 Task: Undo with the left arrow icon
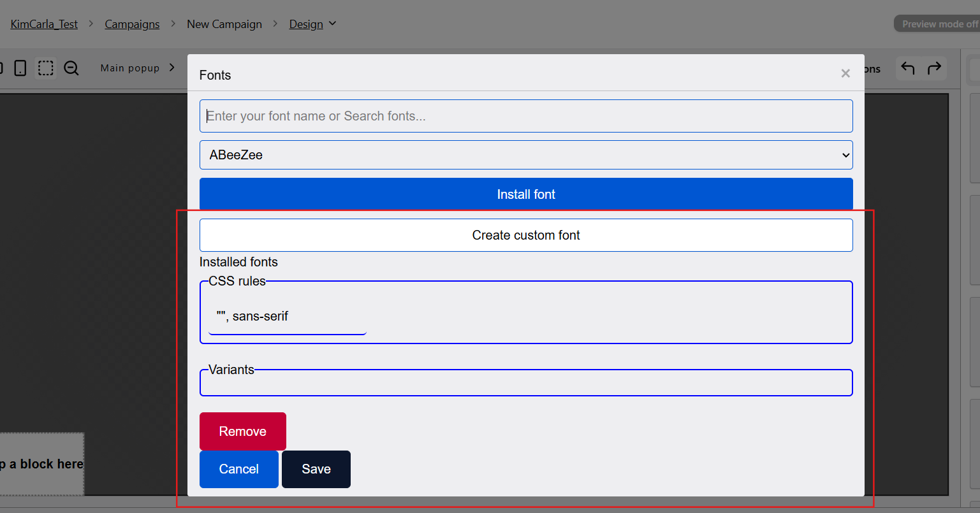pos(908,68)
